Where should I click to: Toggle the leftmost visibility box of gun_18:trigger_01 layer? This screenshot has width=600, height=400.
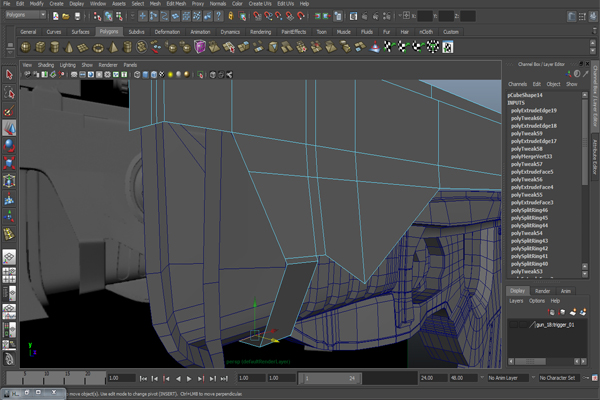pyautogui.click(x=514, y=325)
